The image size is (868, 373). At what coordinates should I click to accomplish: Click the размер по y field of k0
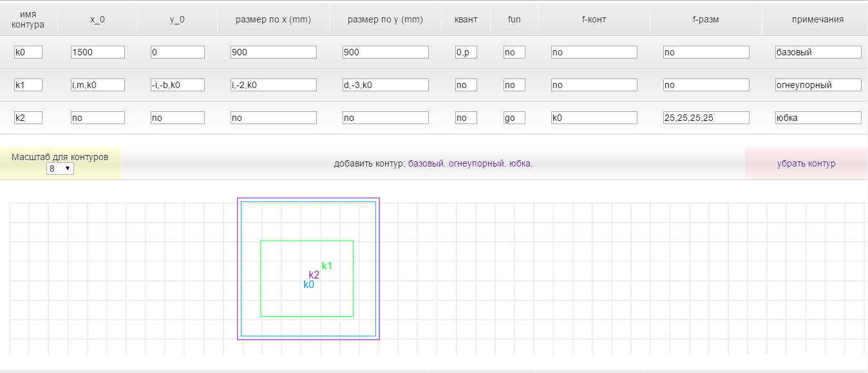386,52
